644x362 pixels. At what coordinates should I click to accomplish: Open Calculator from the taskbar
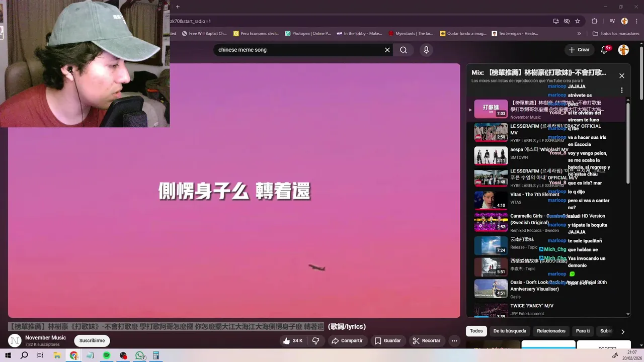coord(156,355)
